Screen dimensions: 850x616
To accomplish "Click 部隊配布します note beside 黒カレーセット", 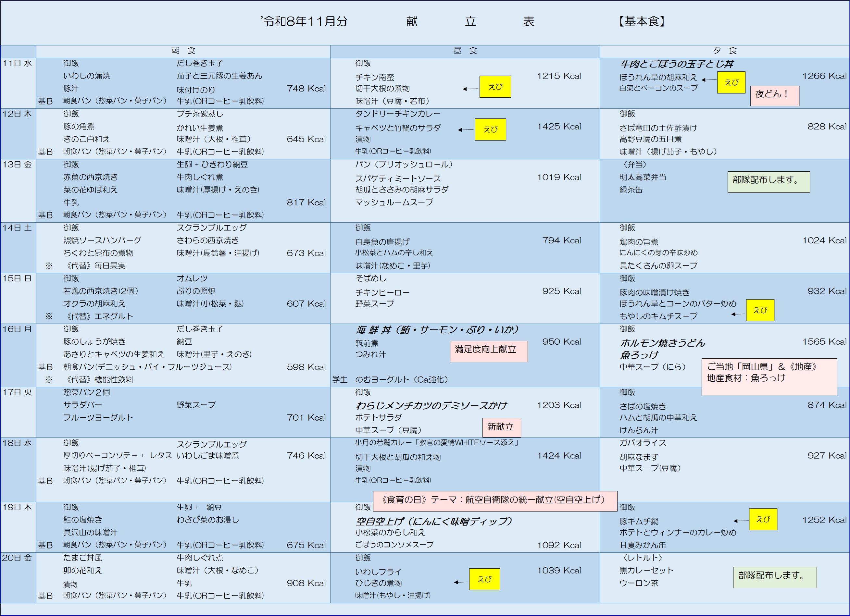I will tap(775, 577).
